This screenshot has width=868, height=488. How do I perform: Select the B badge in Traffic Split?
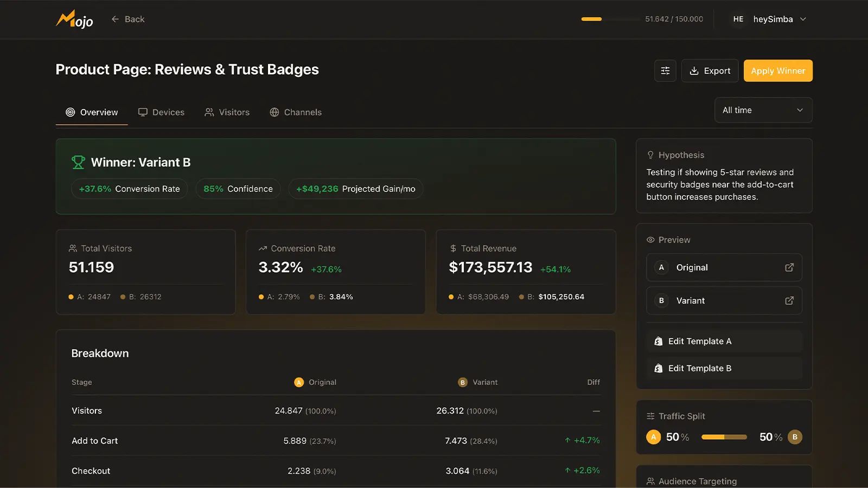[795, 437]
